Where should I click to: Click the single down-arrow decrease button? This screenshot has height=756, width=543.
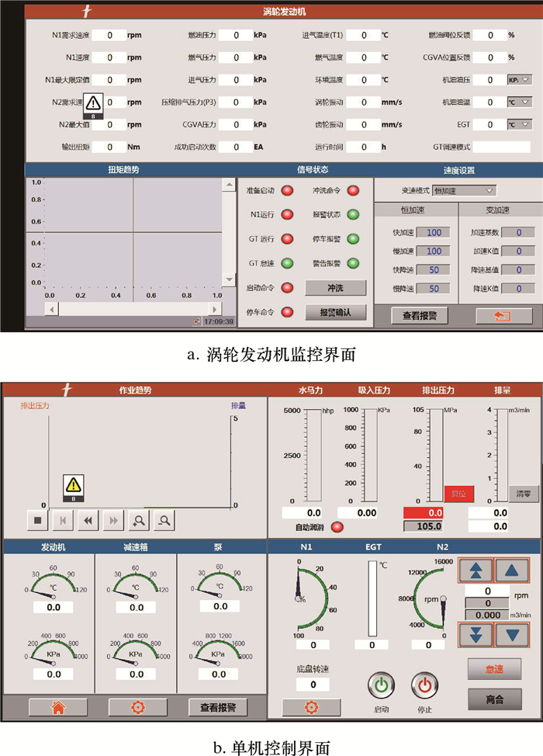512,633
